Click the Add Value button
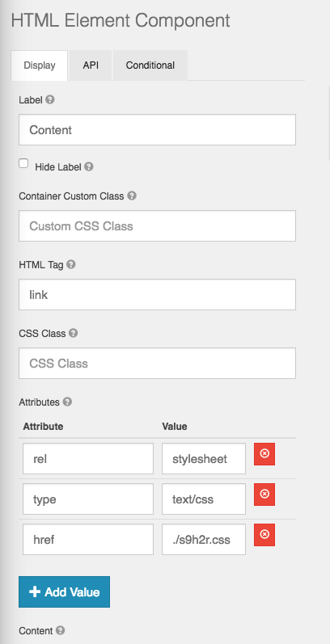The height and width of the screenshot is (644, 330). (x=64, y=591)
